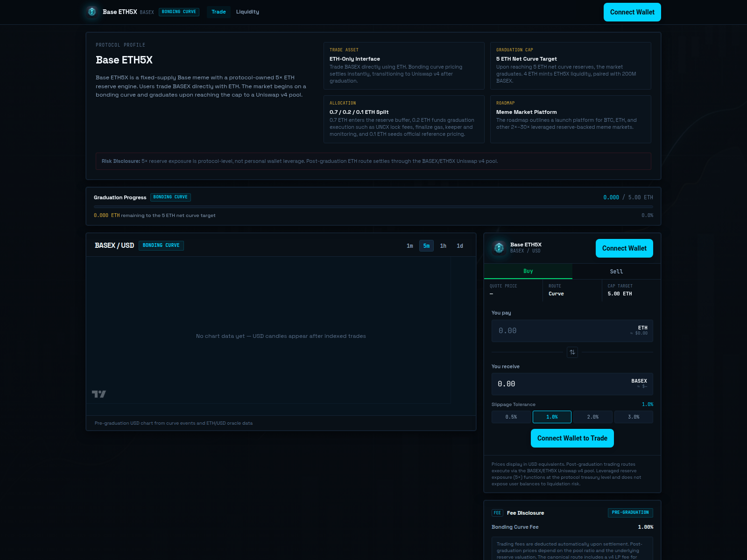This screenshot has width=747, height=560.
Task: Click BONDING CURVE badge beside BASEX / USD
Action: tap(161, 245)
